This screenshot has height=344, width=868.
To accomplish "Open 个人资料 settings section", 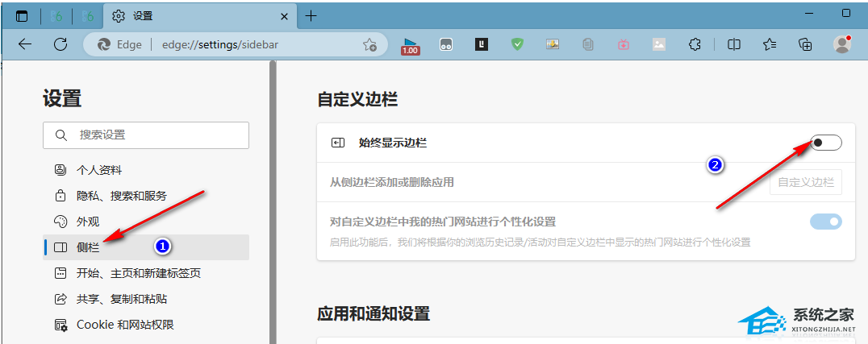I will coord(99,170).
